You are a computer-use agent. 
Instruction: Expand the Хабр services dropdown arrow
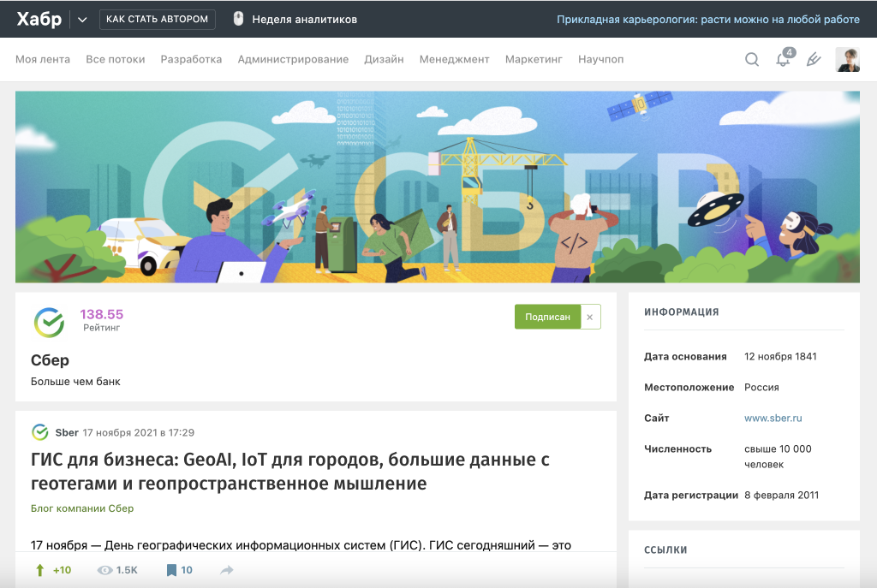click(82, 19)
